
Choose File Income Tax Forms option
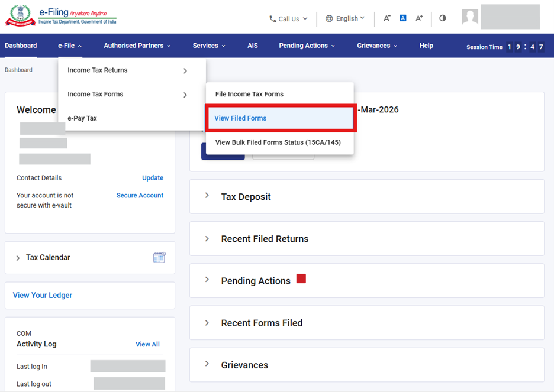(249, 94)
